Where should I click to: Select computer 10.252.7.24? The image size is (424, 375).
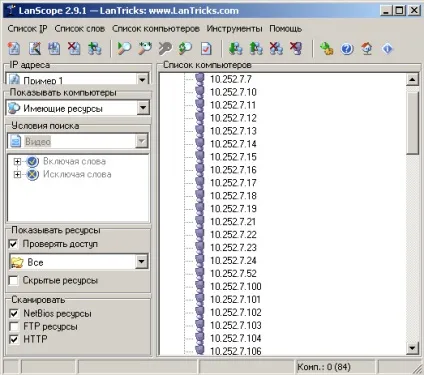tap(233, 261)
